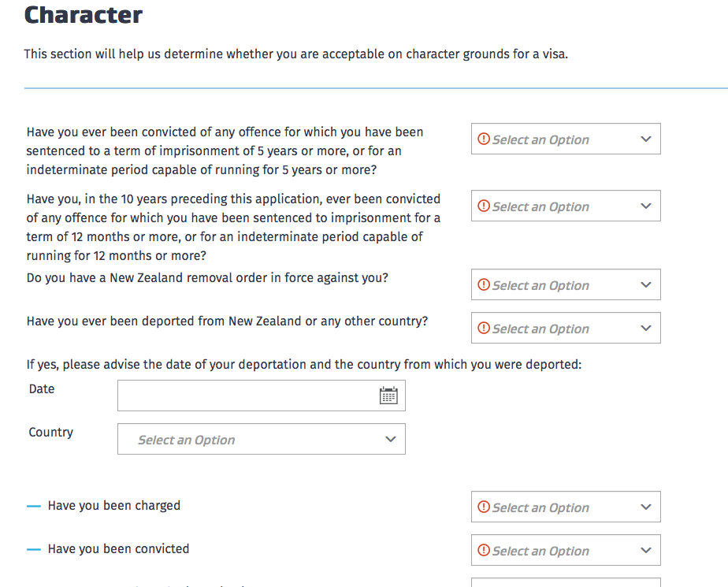Click chevron of 'Have you been charged' dropdown
Screen dimensions: 728x587
click(x=646, y=507)
